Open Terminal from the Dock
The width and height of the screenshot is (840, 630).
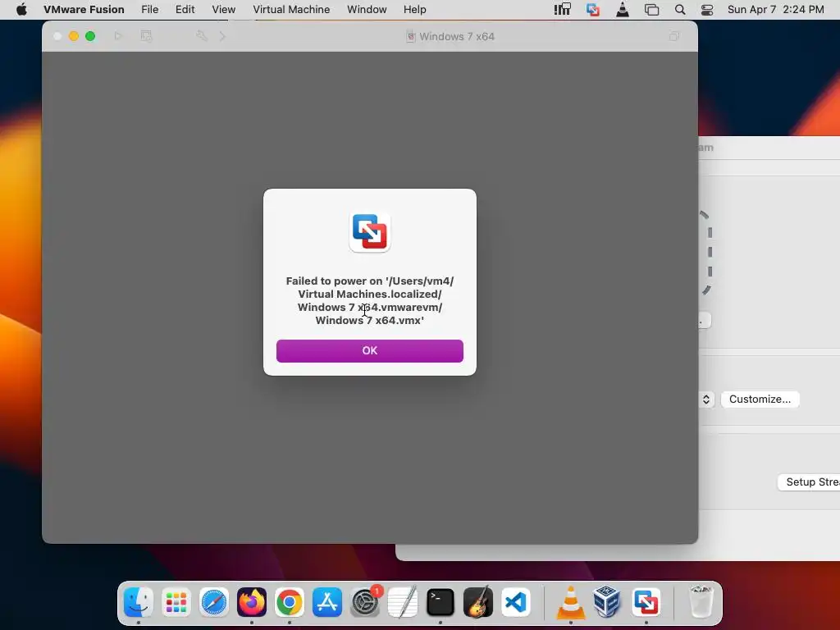(441, 602)
